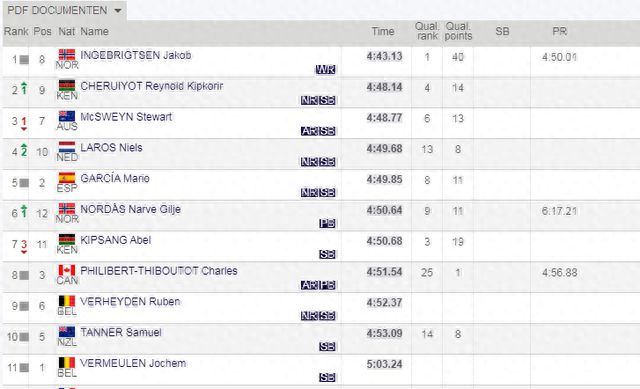Click the Name column header
640x389 pixels.
94,31
